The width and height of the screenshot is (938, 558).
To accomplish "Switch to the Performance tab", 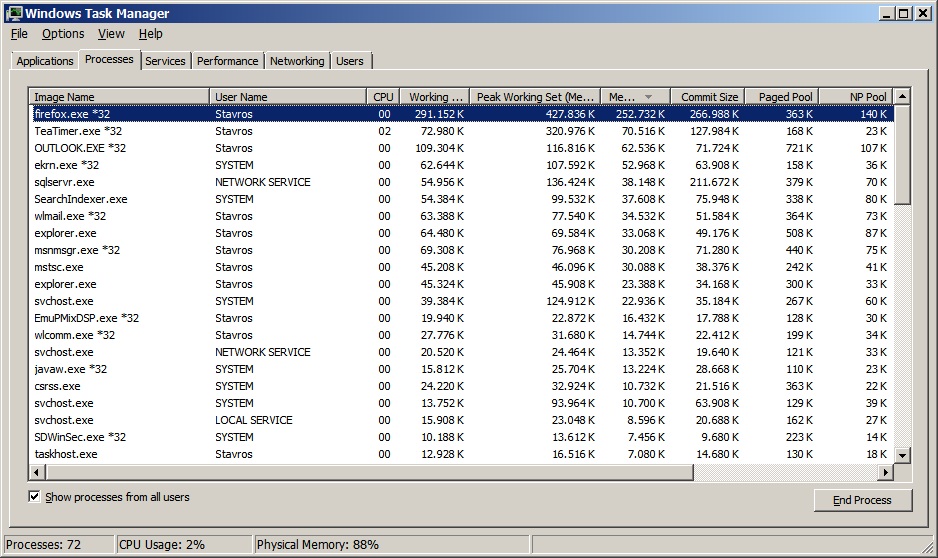I will [227, 61].
